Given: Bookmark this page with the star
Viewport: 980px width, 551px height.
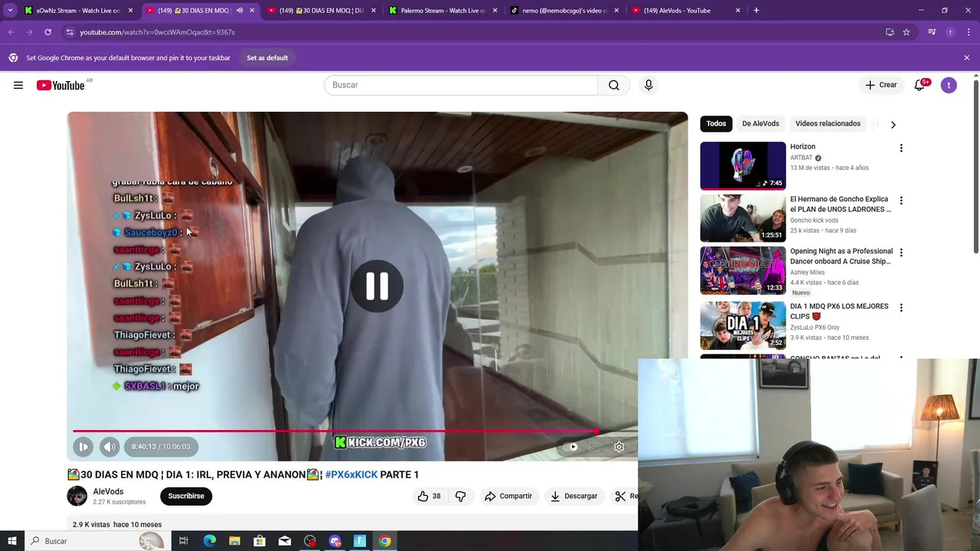Looking at the screenshot, I should click(x=906, y=32).
